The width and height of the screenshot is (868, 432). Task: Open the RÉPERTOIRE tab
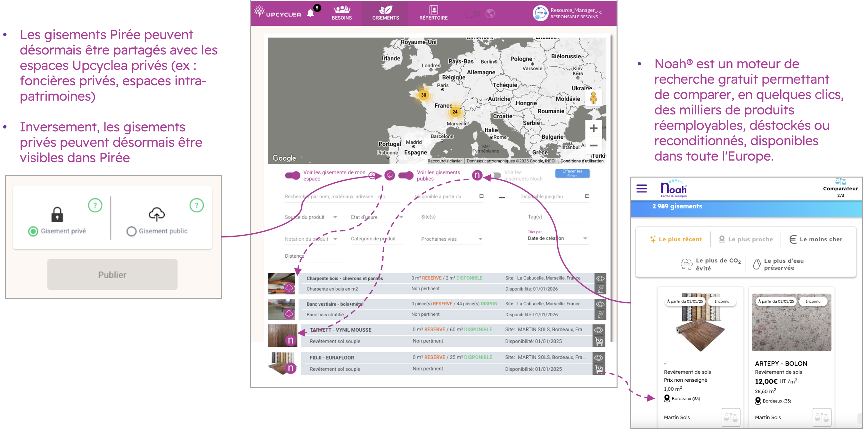click(433, 13)
